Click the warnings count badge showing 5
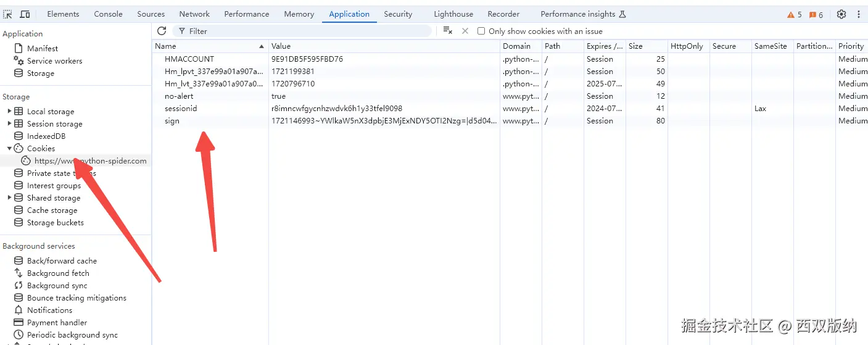The height and width of the screenshot is (345, 868). click(x=795, y=15)
